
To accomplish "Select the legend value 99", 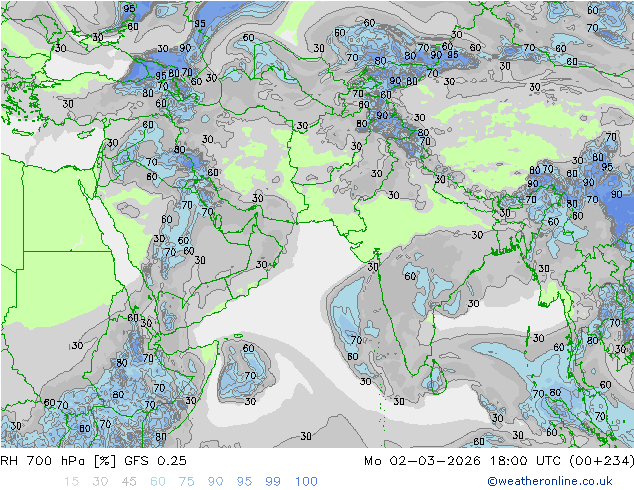I will tap(273, 481).
